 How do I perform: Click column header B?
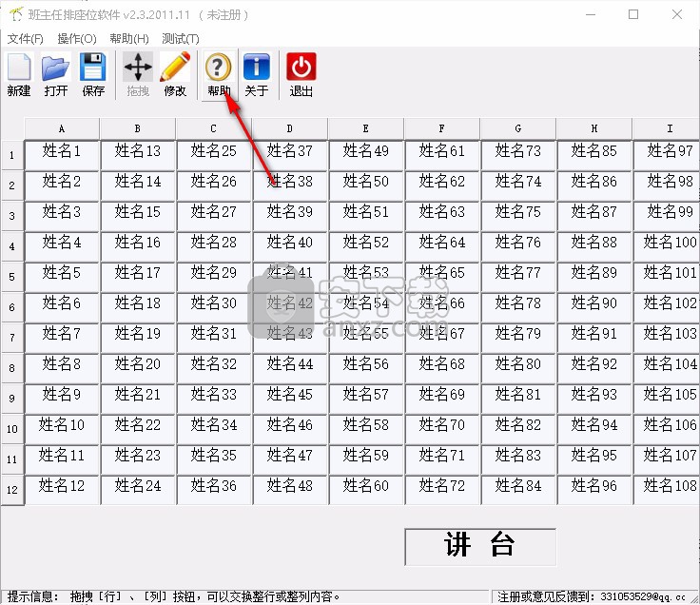(138, 128)
